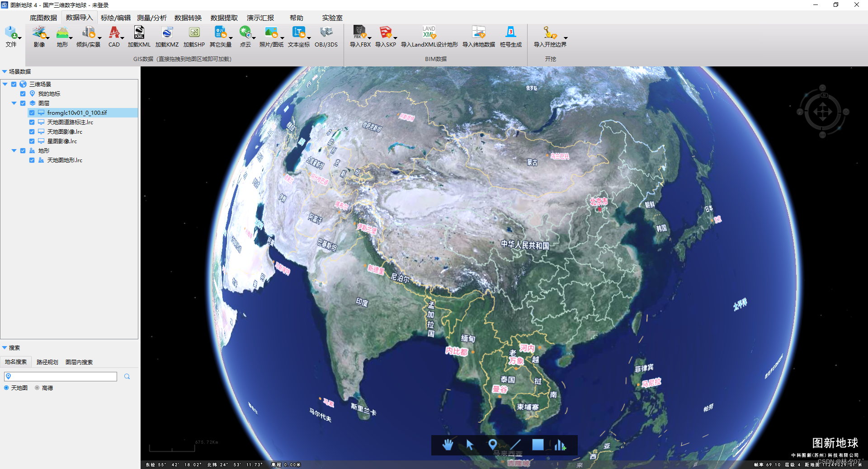
Task: Uncheck the 我的地标 checkbox
Action: [23, 94]
